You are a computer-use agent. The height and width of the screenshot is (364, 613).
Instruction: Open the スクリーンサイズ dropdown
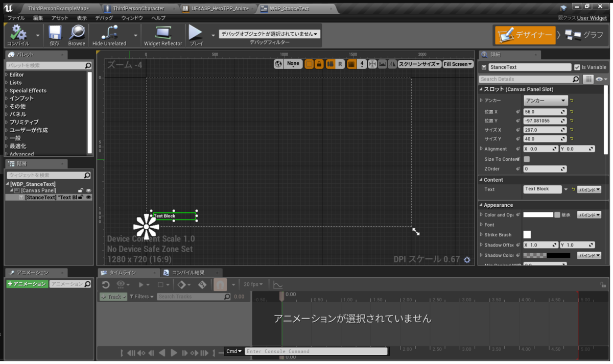coord(419,64)
